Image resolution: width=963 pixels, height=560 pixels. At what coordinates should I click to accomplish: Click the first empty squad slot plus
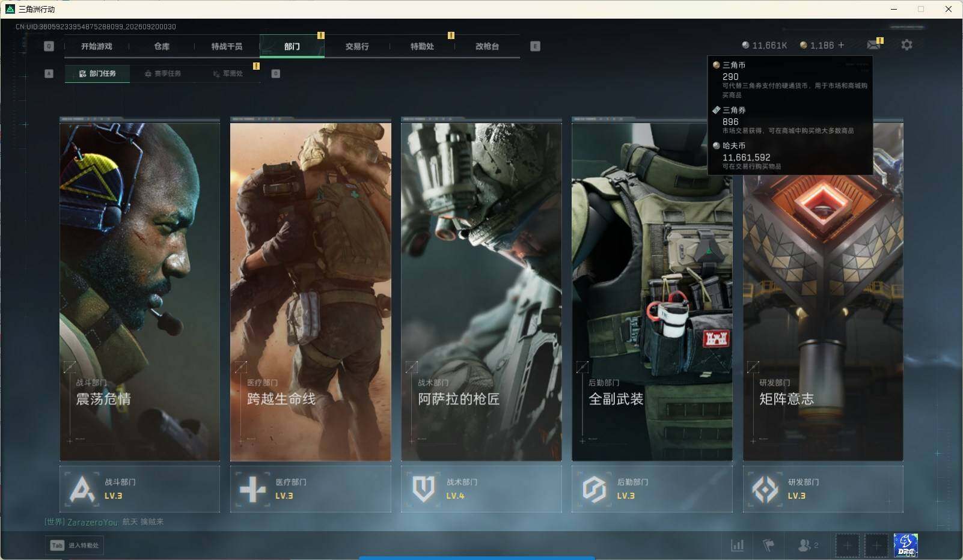click(x=847, y=546)
